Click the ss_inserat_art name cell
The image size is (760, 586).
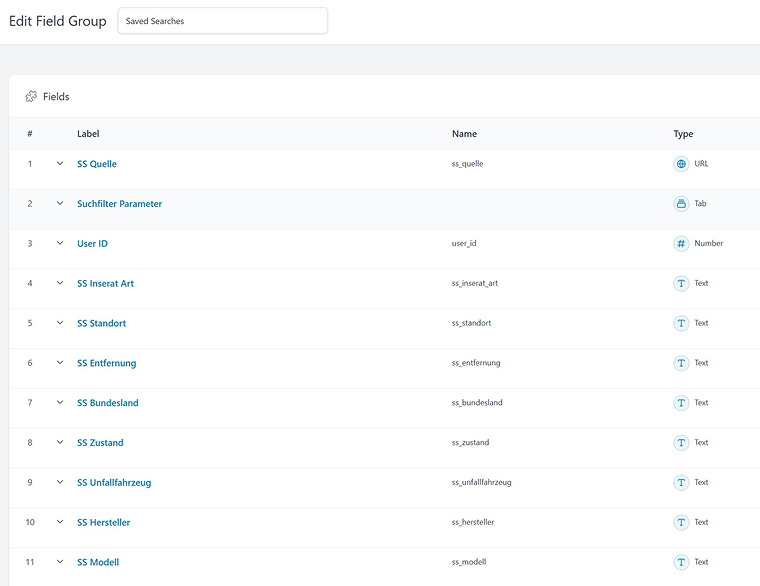[475, 283]
